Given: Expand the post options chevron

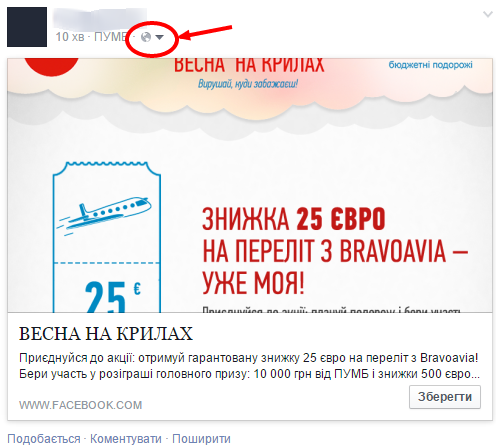Looking at the screenshot, I should click(x=488, y=14).
